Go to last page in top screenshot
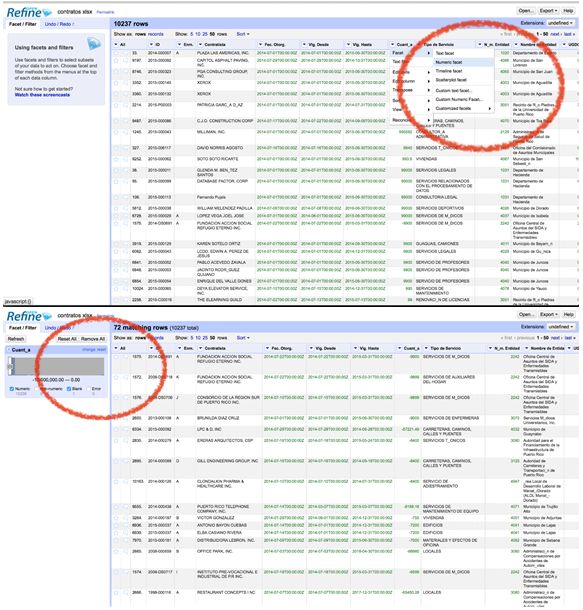The height and width of the screenshot is (610, 583). click(x=569, y=34)
